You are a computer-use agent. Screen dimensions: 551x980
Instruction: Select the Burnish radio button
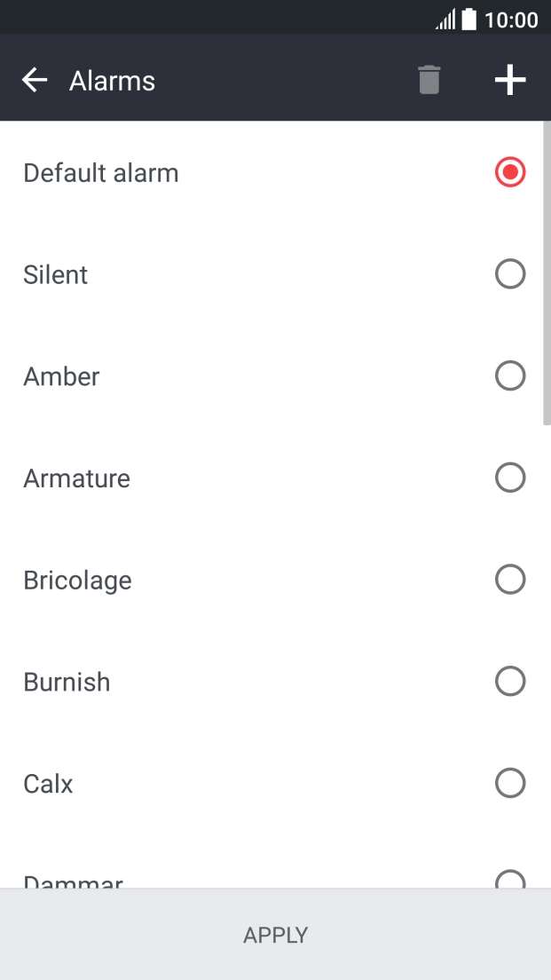tap(510, 681)
